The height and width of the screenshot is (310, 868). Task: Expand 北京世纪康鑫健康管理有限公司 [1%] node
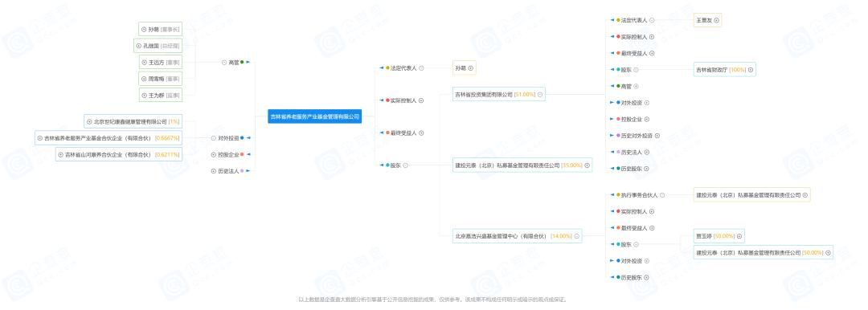coord(89,121)
